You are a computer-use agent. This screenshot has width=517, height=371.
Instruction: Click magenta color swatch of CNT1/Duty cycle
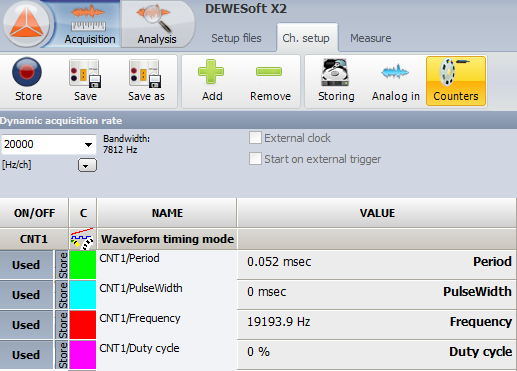coord(83,355)
